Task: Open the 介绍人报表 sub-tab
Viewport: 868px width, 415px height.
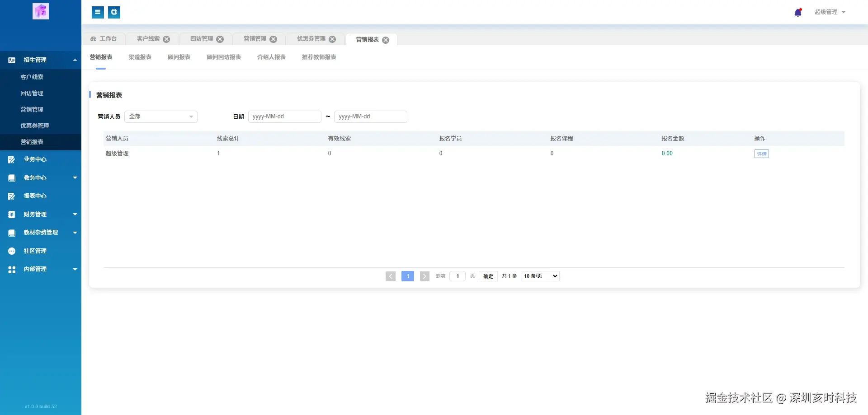Action: [x=271, y=57]
